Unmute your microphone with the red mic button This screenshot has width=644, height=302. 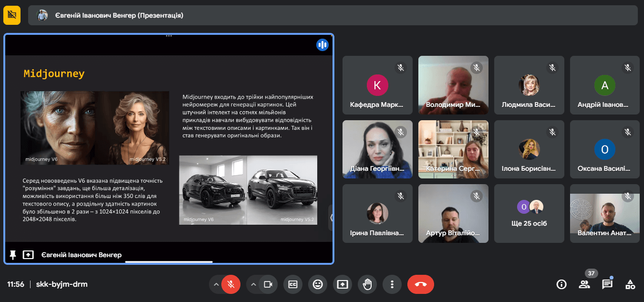click(231, 284)
